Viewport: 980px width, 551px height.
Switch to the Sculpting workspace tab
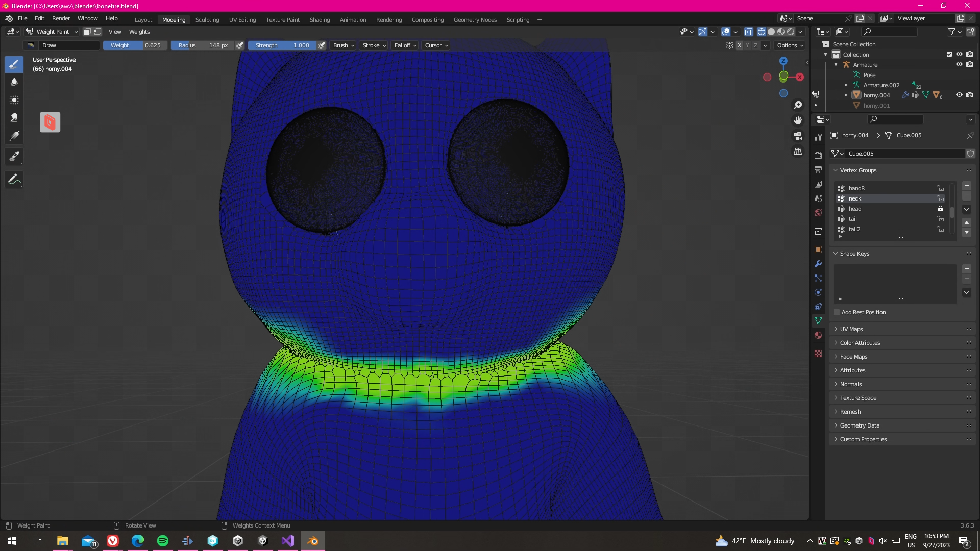tap(207, 20)
